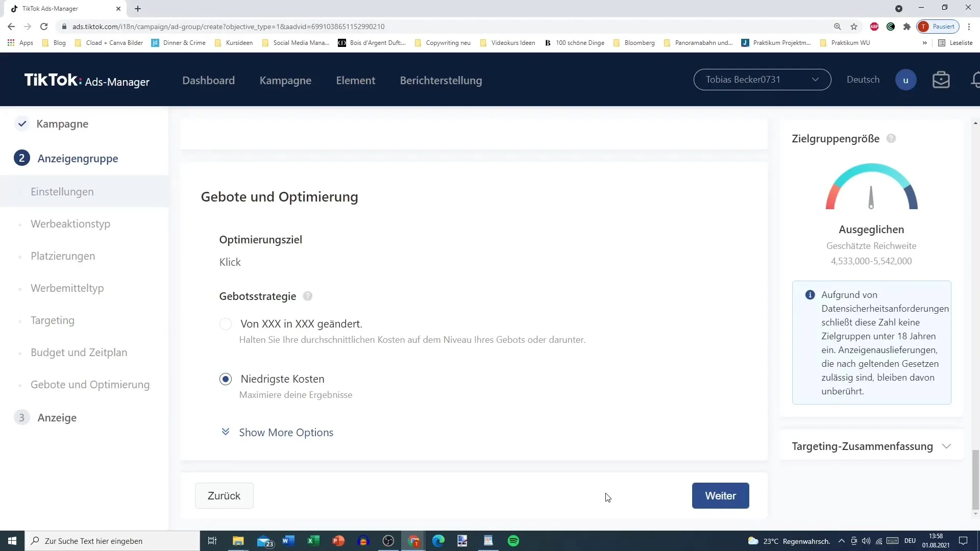Click the Targeting section in left sidebar
Image resolution: width=980 pixels, height=551 pixels.
tap(53, 320)
